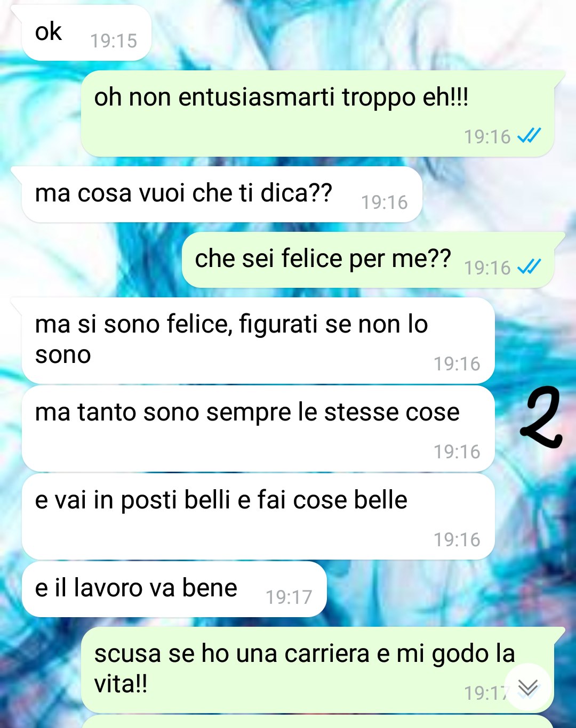This screenshot has height=728, width=576.
Task: Tap blue double ticks on 'che sei felice' message
Action: pyautogui.click(x=529, y=266)
